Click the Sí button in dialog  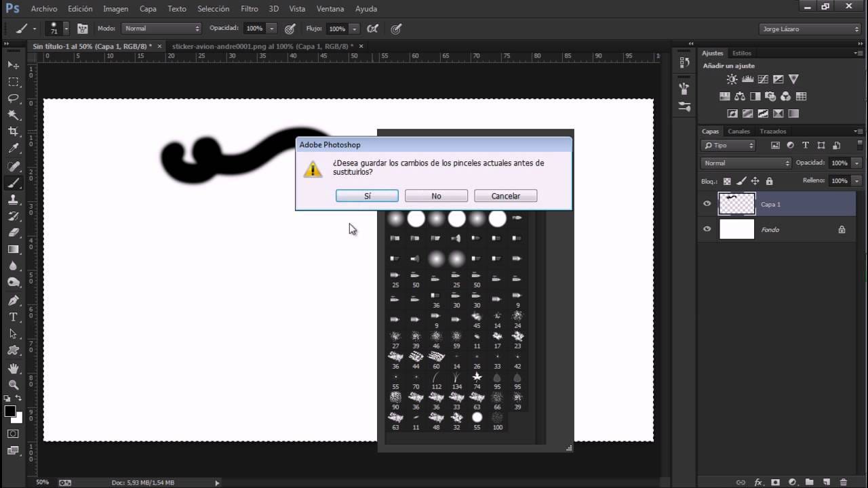[367, 196]
